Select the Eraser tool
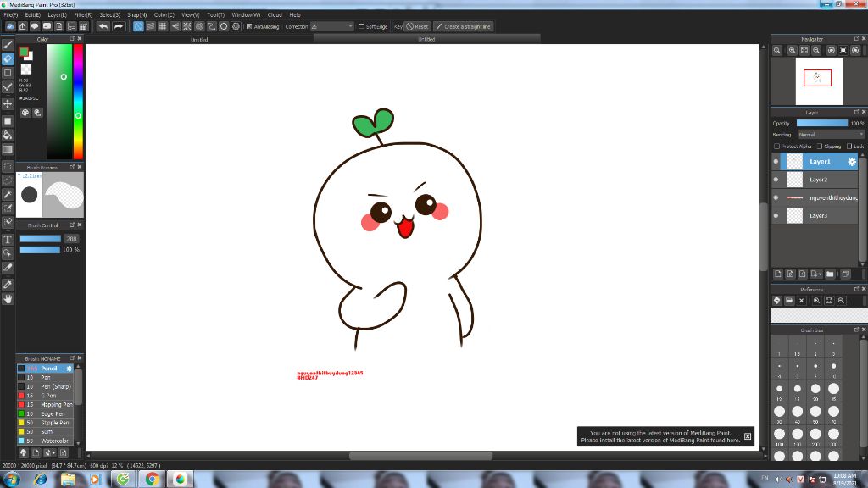 pyautogui.click(x=8, y=58)
